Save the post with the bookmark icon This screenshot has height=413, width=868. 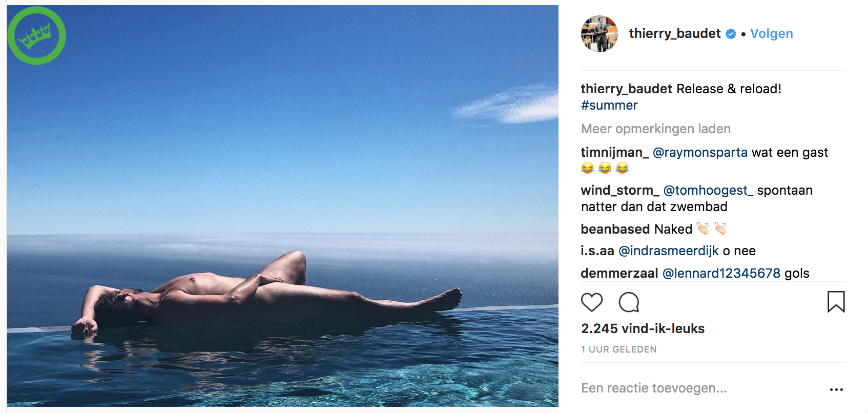836,302
